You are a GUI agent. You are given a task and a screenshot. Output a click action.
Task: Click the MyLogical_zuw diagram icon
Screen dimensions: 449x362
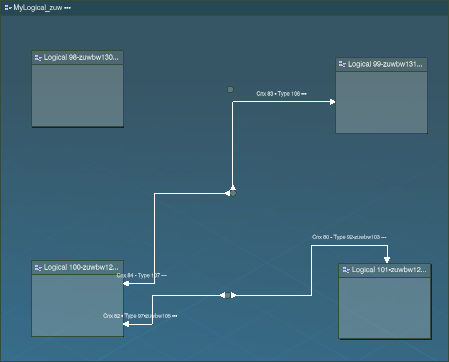pyautogui.click(x=8, y=8)
